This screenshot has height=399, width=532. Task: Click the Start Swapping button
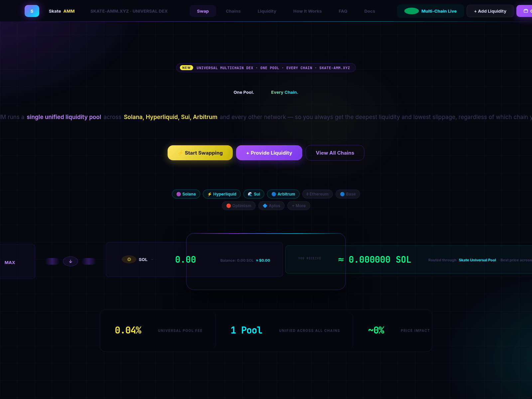(x=200, y=153)
